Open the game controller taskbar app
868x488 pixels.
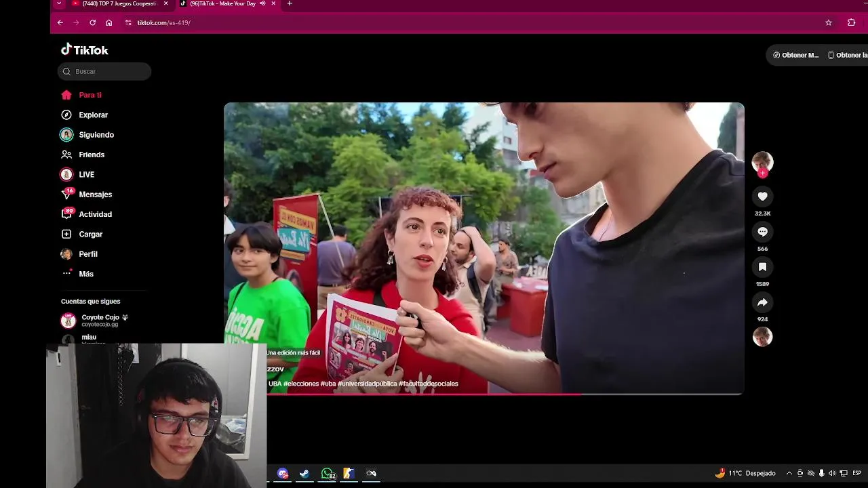point(371,473)
